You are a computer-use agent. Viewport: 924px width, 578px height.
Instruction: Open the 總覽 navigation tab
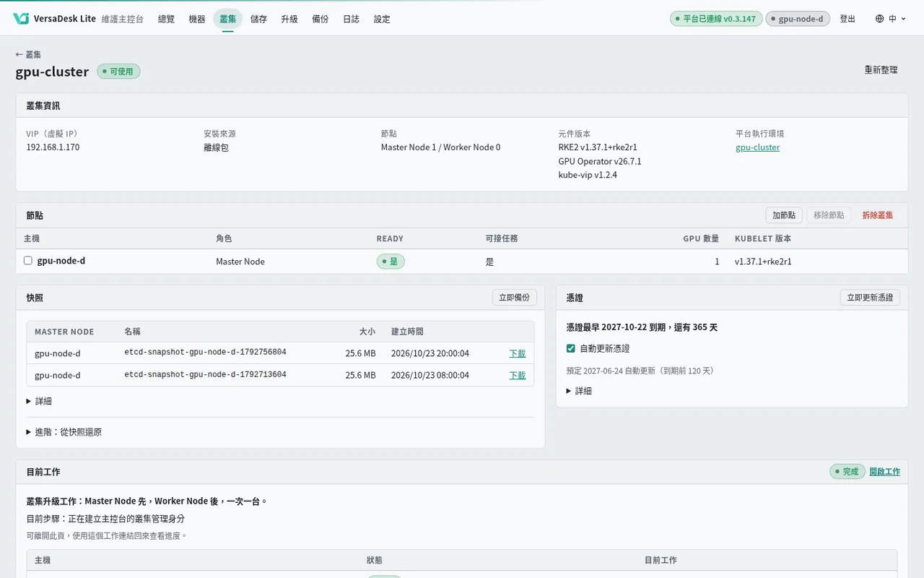click(x=166, y=19)
